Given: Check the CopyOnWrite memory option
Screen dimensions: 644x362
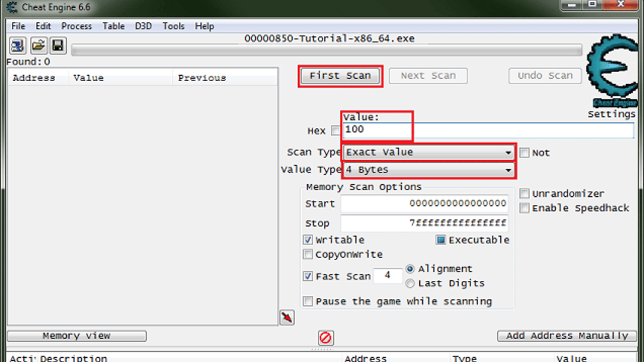Looking at the screenshot, I should pyautogui.click(x=308, y=254).
